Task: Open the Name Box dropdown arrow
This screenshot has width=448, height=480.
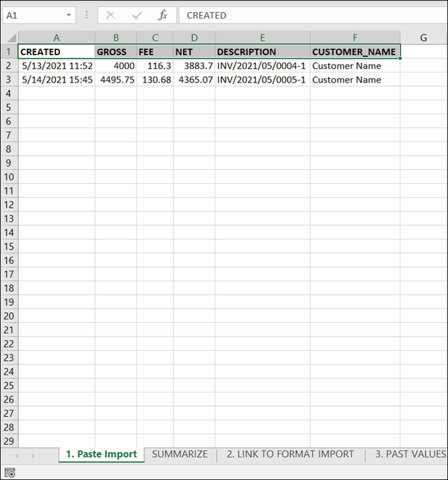Action: (x=69, y=15)
